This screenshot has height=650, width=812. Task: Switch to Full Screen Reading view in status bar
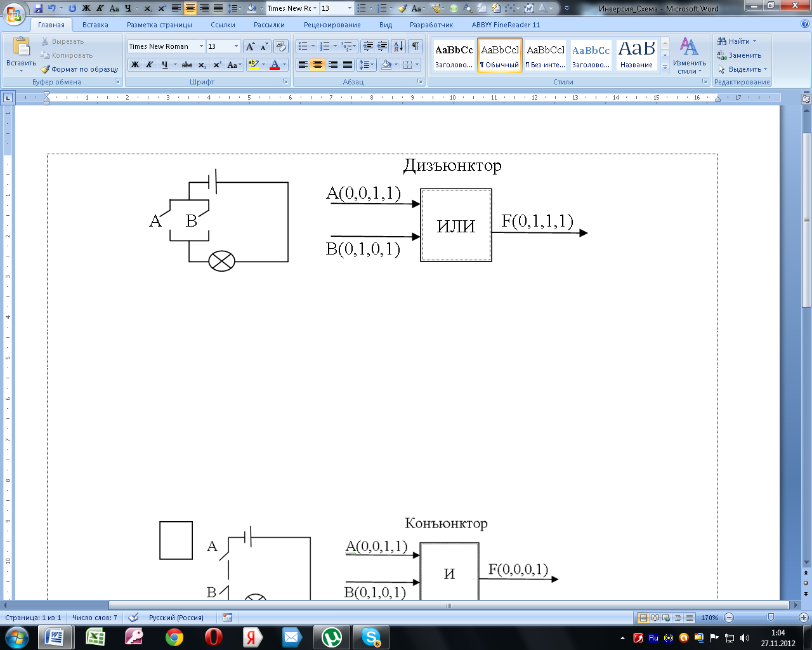tap(655, 618)
